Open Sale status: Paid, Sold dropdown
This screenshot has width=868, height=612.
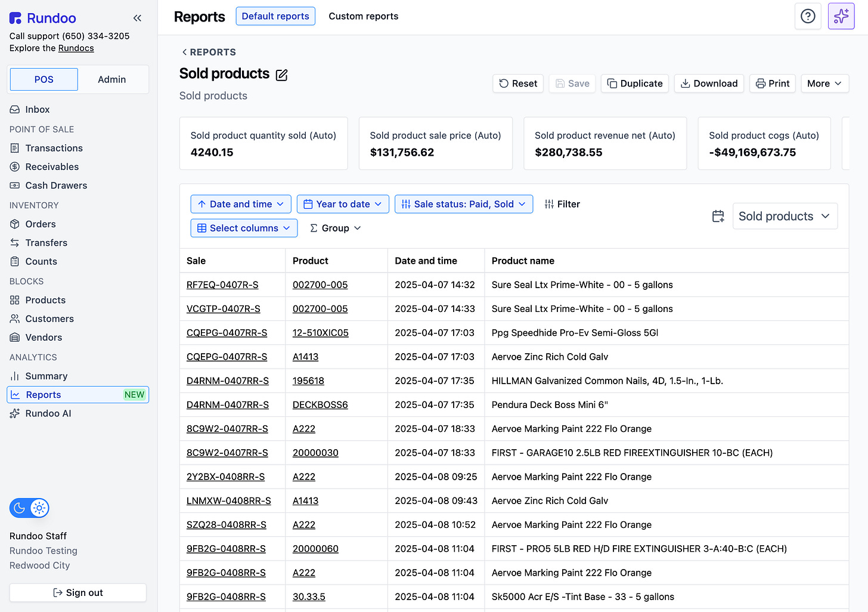point(464,204)
